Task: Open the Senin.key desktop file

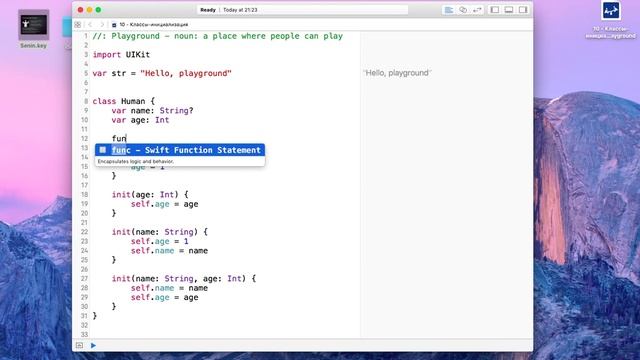Action: point(33,29)
